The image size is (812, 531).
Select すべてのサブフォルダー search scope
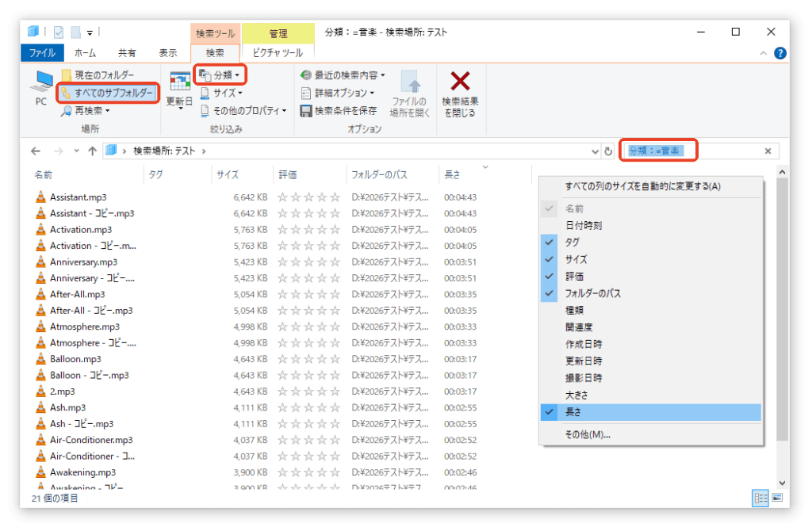[108, 94]
